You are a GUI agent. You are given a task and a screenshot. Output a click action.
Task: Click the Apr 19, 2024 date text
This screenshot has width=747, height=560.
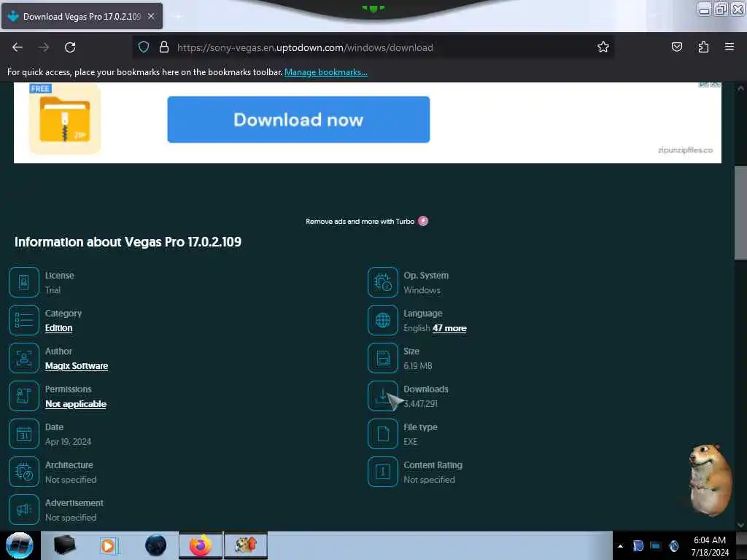pyautogui.click(x=68, y=442)
